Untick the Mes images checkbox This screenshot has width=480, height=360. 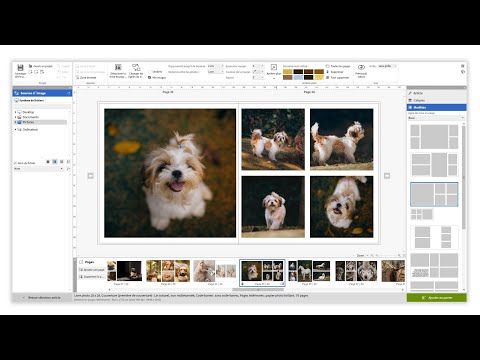click(x=150, y=77)
